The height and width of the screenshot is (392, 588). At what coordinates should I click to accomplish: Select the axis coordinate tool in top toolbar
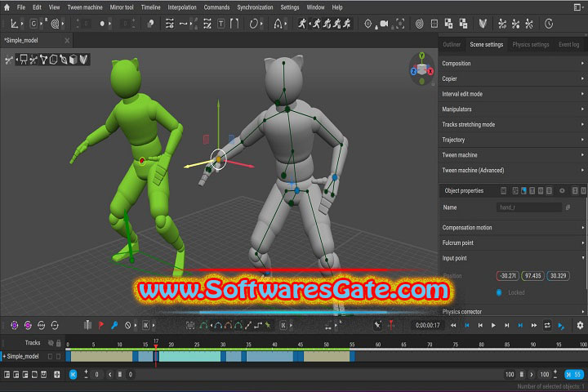pos(14,24)
